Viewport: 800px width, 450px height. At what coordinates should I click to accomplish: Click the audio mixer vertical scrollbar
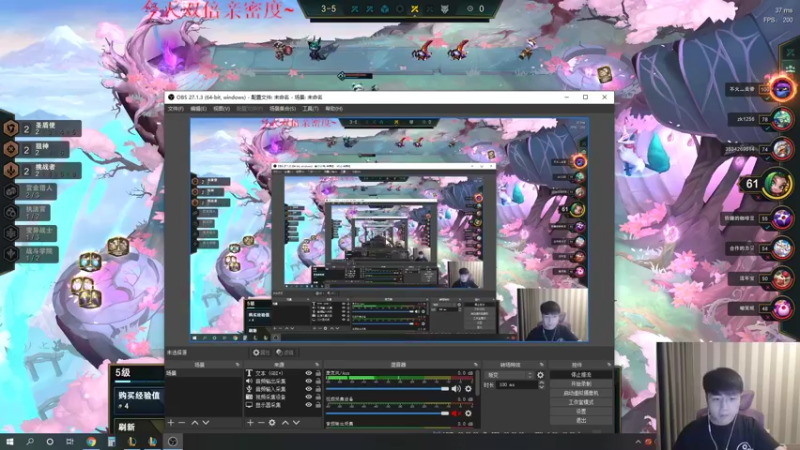pos(477,383)
